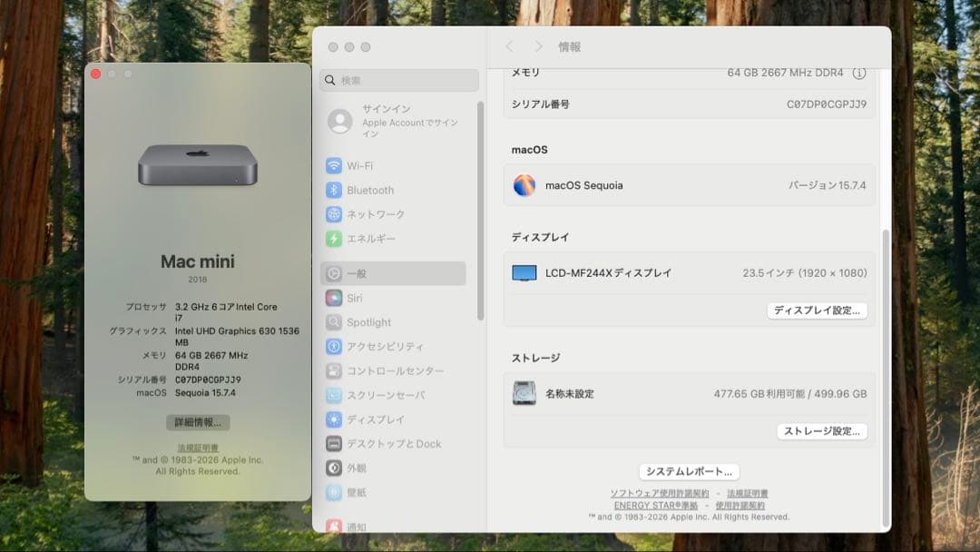
Task: Click the ディスプレイ設定... button
Action: click(817, 310)
